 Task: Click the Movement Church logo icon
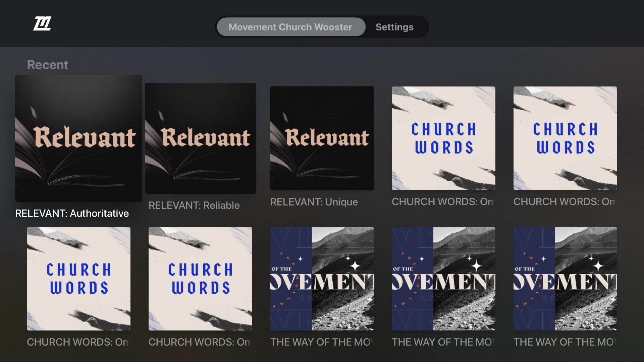coord(42,23)
